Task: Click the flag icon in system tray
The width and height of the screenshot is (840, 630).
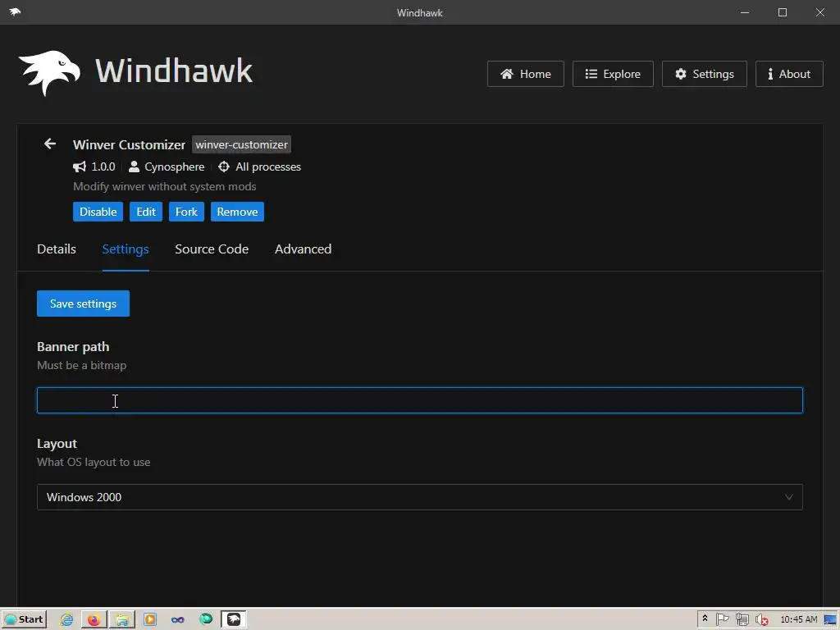Action: pyautogui.click(x=722, y=619)
